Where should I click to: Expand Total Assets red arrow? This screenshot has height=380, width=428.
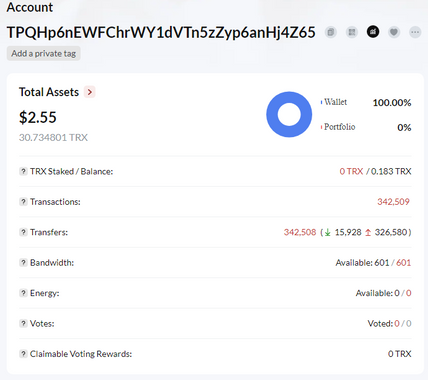pos(90,92)
